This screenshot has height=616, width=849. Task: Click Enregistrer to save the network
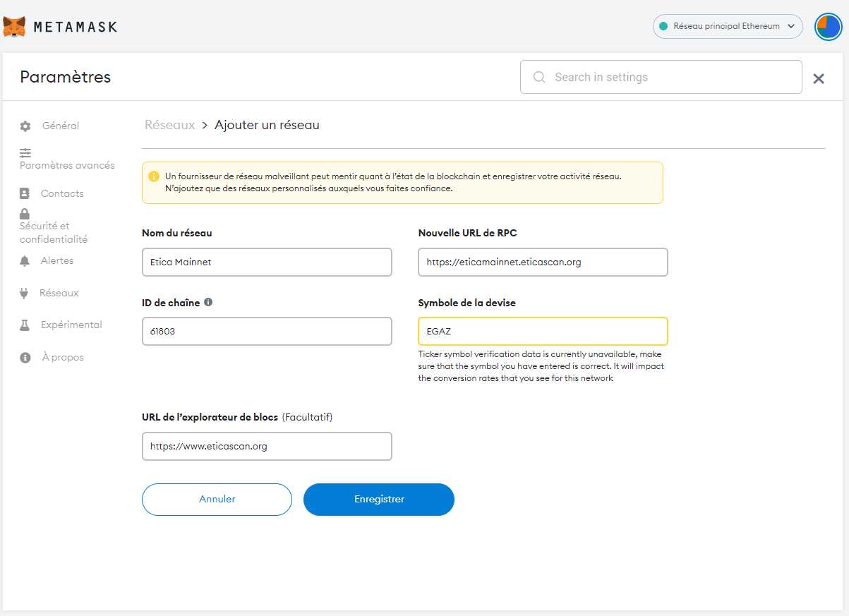379,499
